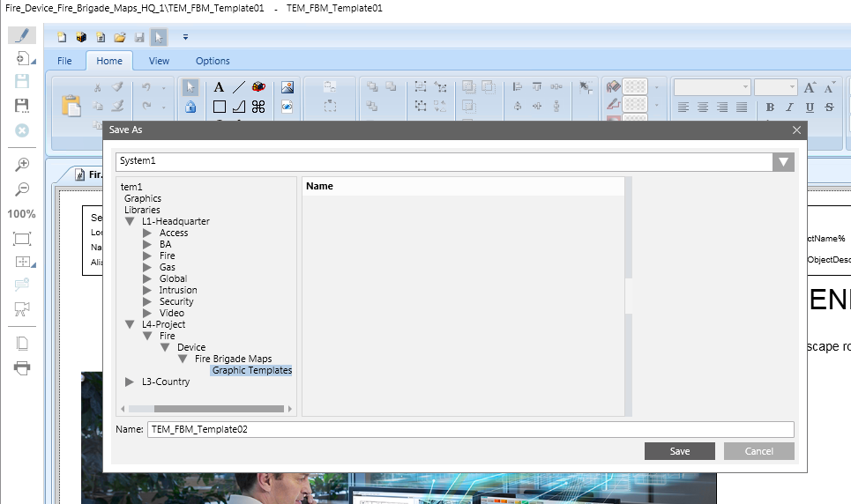Screen dimensions: 851x504
Task: Click the zoom out magnifier icon
Action: (22, 189)
